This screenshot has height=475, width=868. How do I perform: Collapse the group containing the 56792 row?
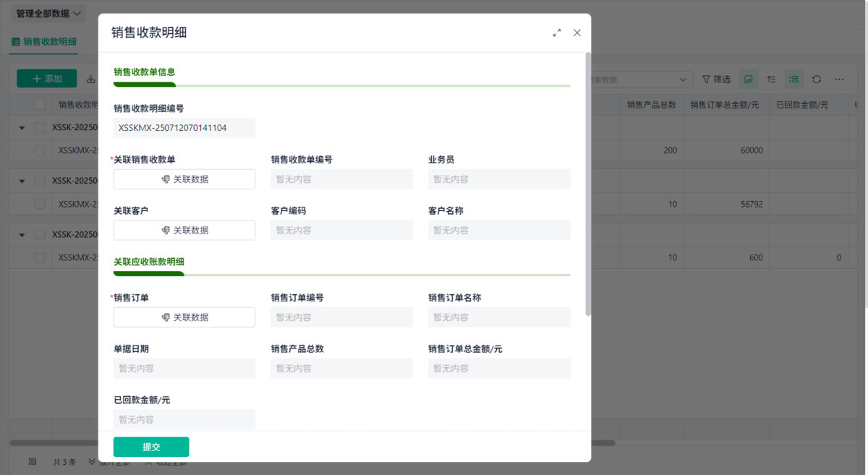point(22,181)
